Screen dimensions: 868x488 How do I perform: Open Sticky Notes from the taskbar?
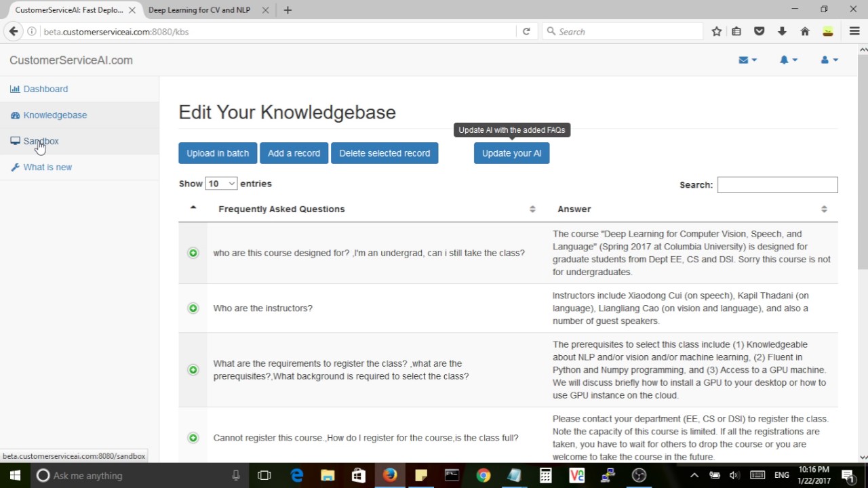(421, 476)
